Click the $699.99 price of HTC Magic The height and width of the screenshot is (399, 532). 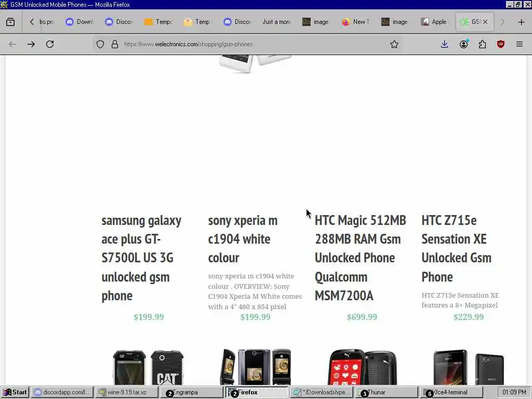(x=362, y=317)
